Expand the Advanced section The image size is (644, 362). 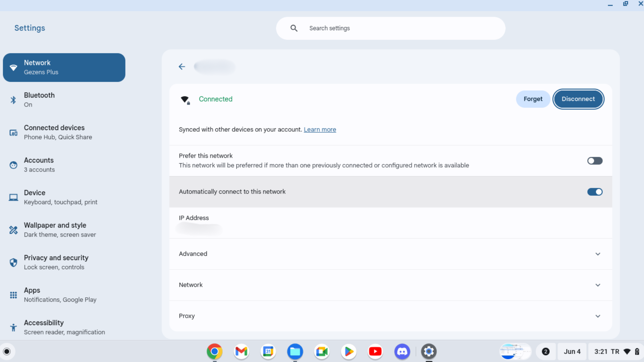pos(390,254)
